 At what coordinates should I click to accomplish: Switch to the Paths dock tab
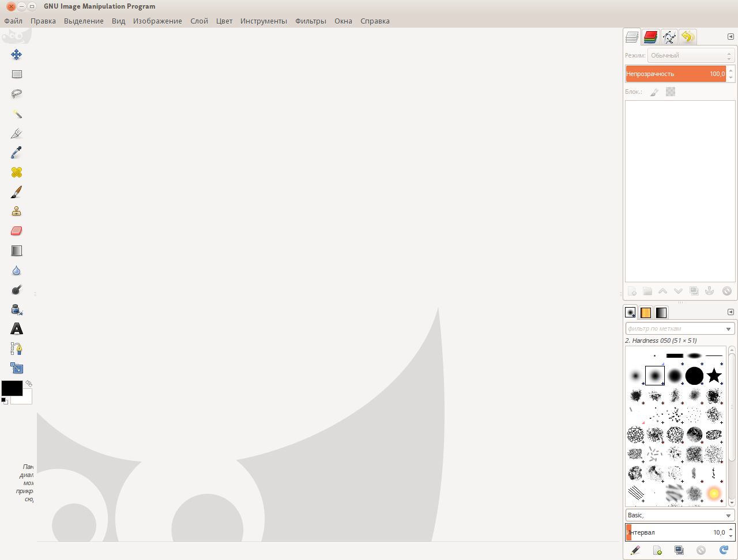(x=669, y=37)
